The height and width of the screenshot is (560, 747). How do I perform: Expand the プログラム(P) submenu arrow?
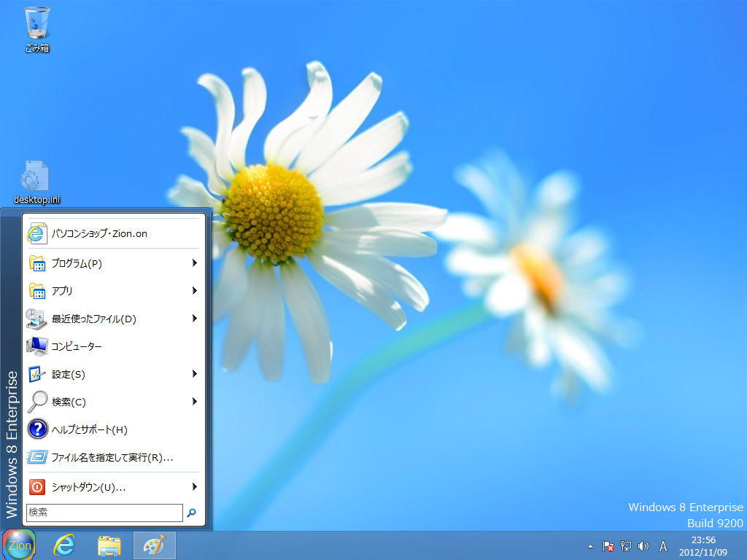(x=195, y=263)
